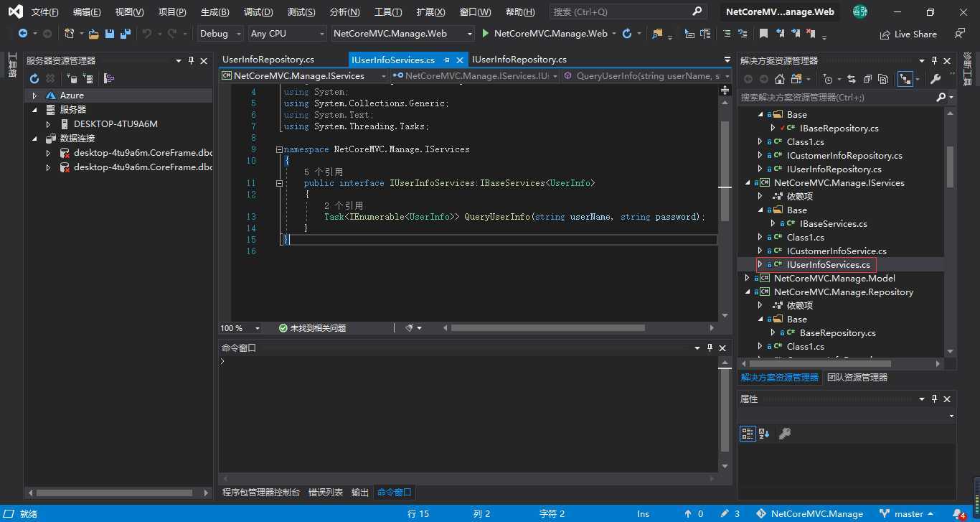Toggle Alphabetical sort in Properties panel

click(764, 433)
